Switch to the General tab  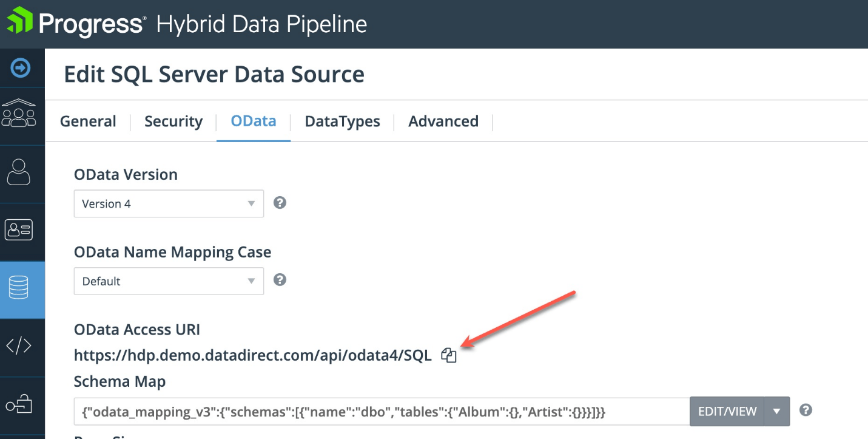[x=88, y=121]
